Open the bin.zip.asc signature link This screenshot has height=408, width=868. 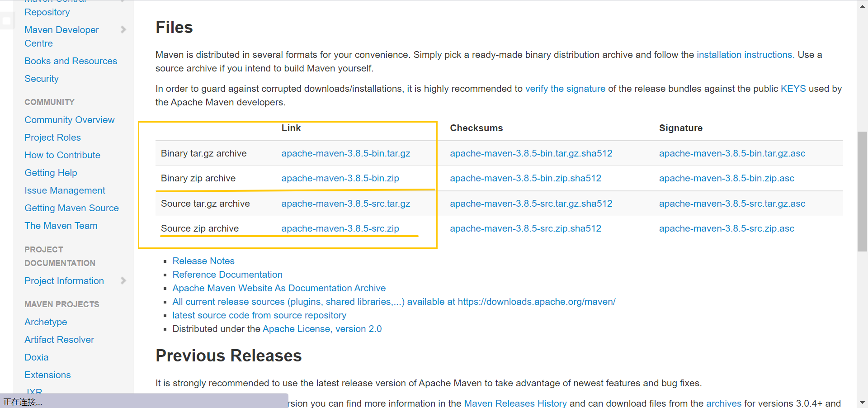coord(726,178)
